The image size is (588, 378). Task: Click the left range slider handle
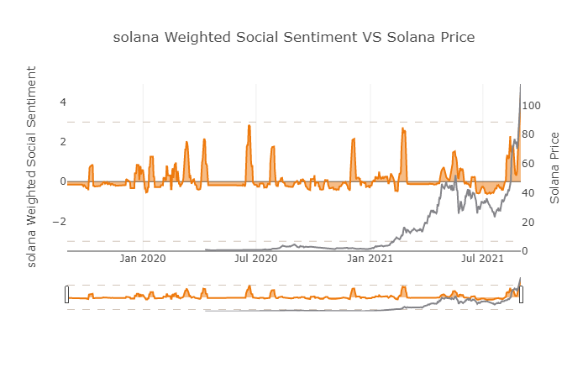tap(67, 295)
